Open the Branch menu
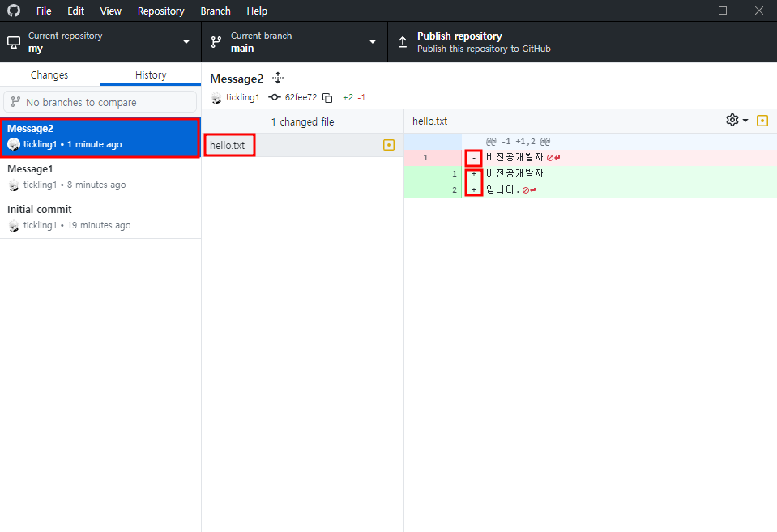Viewport: 777px width, 532px height. point(215,11)
